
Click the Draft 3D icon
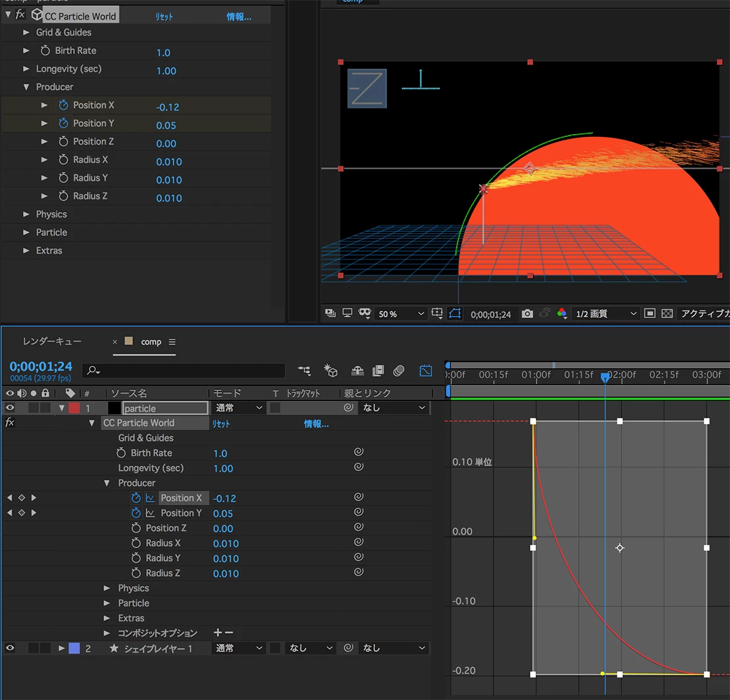click(x=331, y=371)
